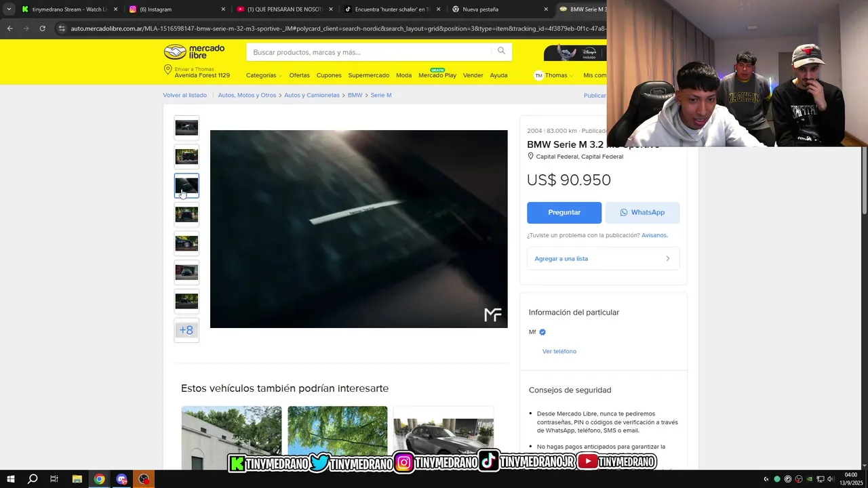Click the Disney+ promo banner in header

[575, 52]
